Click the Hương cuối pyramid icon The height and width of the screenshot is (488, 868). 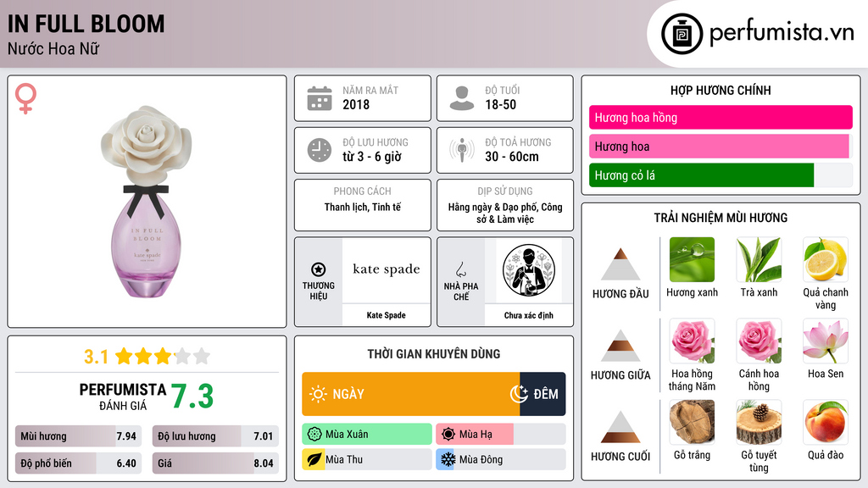pos(620,427)
